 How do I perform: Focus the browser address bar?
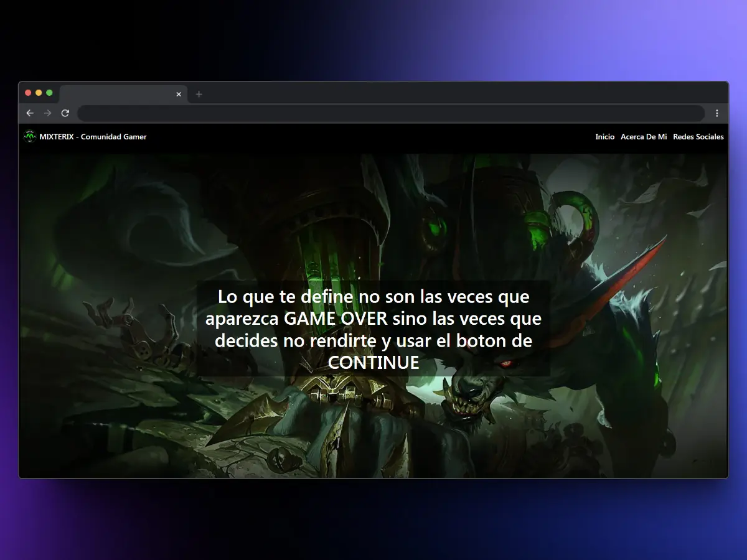click(x=391, y=113)
